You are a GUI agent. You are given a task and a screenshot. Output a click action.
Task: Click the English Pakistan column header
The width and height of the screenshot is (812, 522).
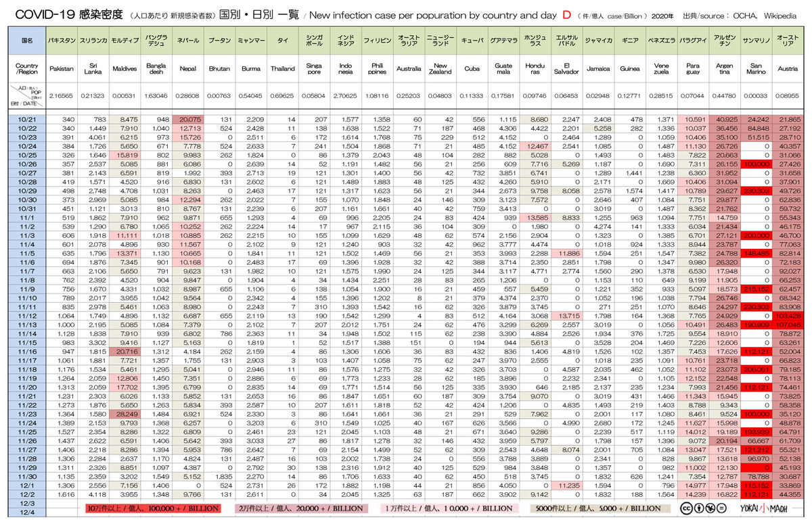click(x=62, y=69)
